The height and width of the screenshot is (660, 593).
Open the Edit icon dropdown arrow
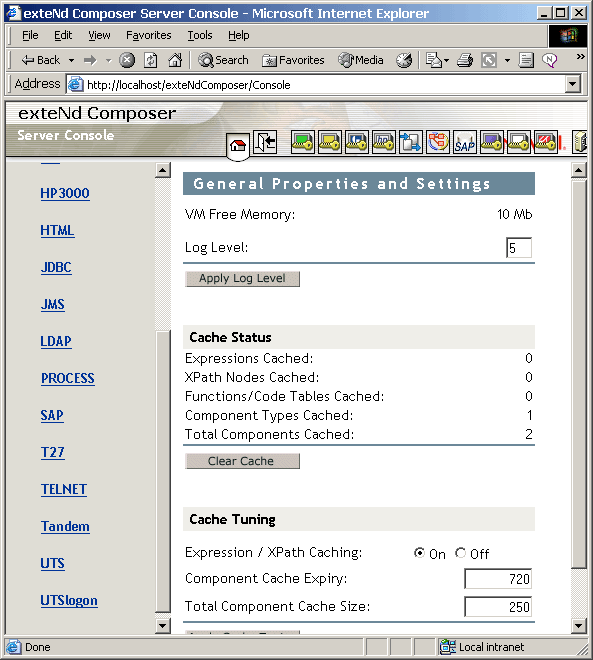[x=507, y=61]
